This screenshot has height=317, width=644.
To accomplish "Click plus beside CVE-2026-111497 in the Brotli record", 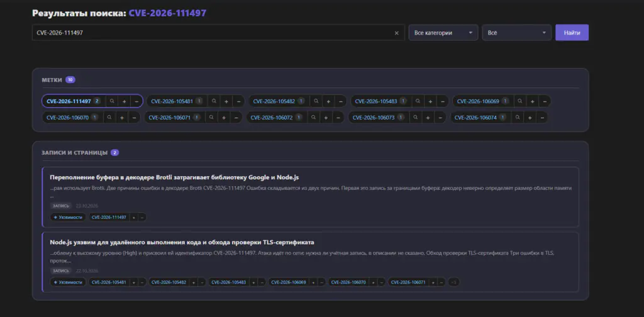I will 133,217.
